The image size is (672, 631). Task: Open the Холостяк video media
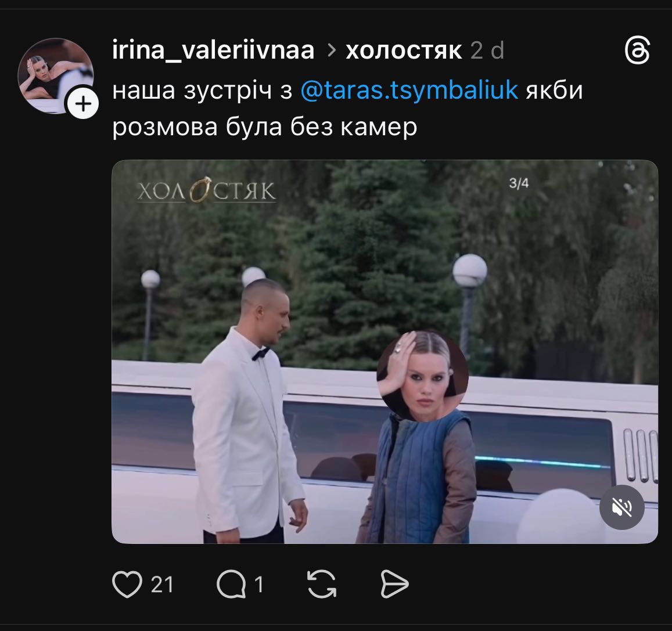click(x=385, y=352)
